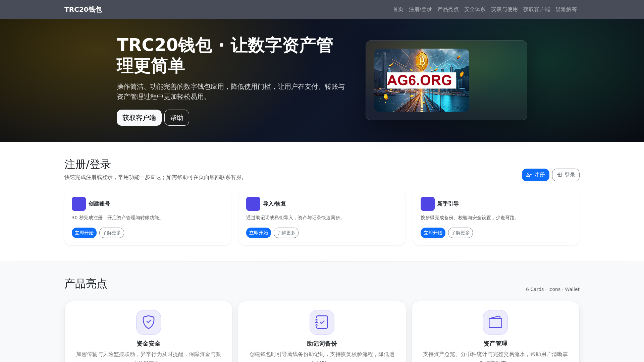Click the purple icon beside 导入/恢复

click(253, 204)
